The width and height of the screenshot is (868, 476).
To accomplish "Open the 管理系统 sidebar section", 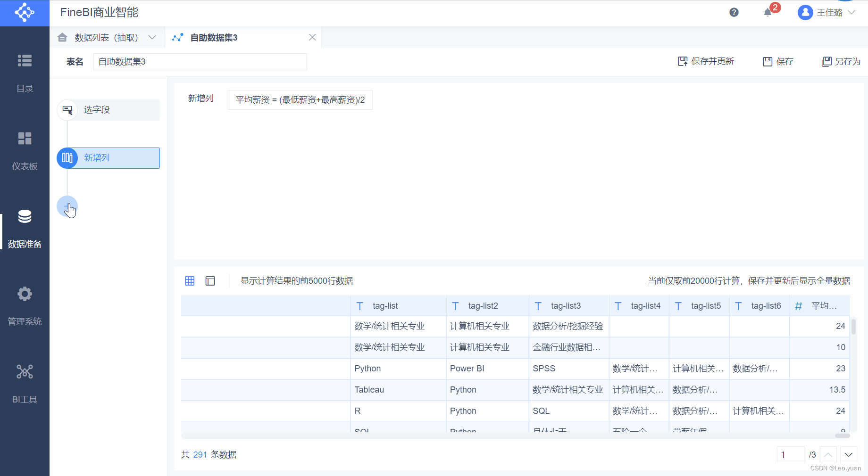I will click(25, 307).
